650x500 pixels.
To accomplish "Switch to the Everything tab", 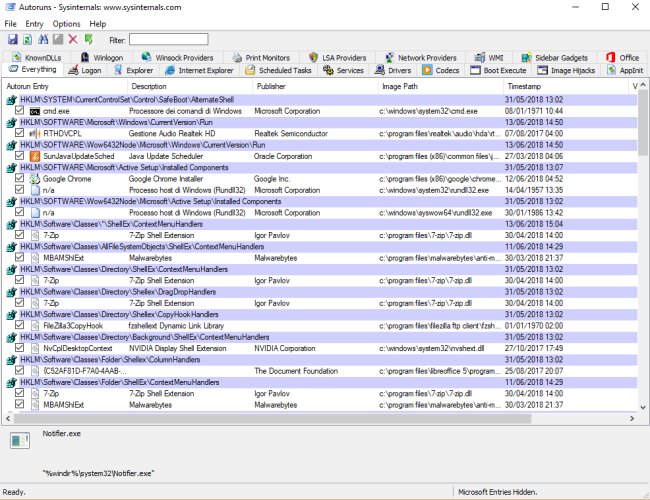I will (33, 70).
